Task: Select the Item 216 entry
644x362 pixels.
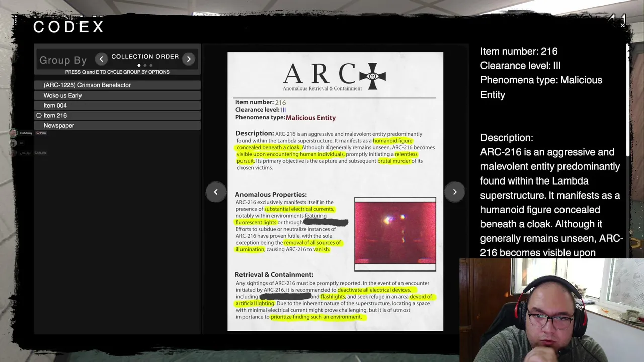Action: (117, 115)
